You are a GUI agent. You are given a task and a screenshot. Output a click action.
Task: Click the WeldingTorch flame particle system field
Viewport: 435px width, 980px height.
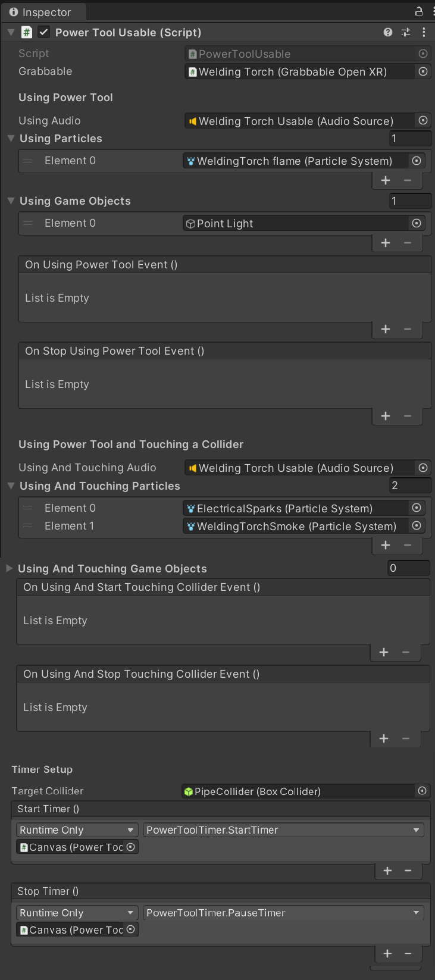295,161
